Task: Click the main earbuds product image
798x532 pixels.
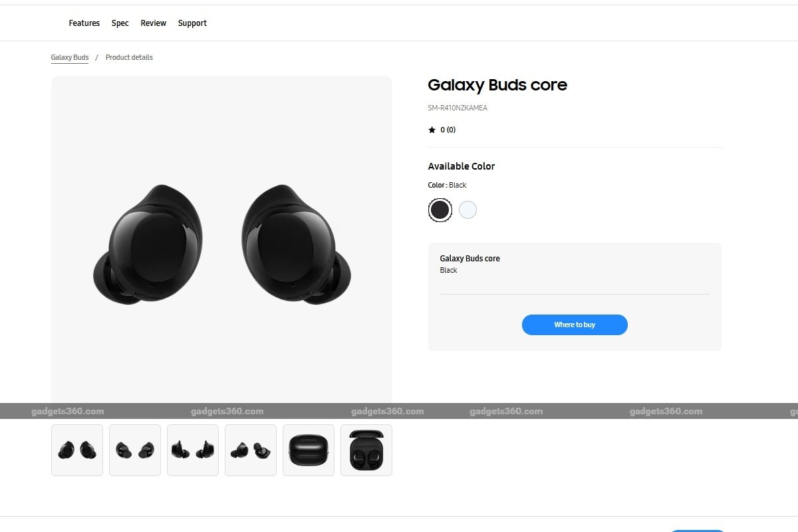Action: [x=221, y=243]
